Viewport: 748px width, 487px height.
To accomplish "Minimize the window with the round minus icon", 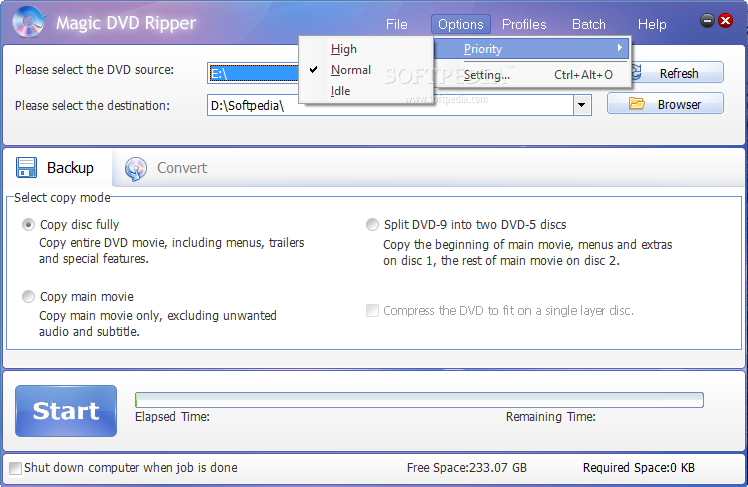I will [x=707, y=21].
